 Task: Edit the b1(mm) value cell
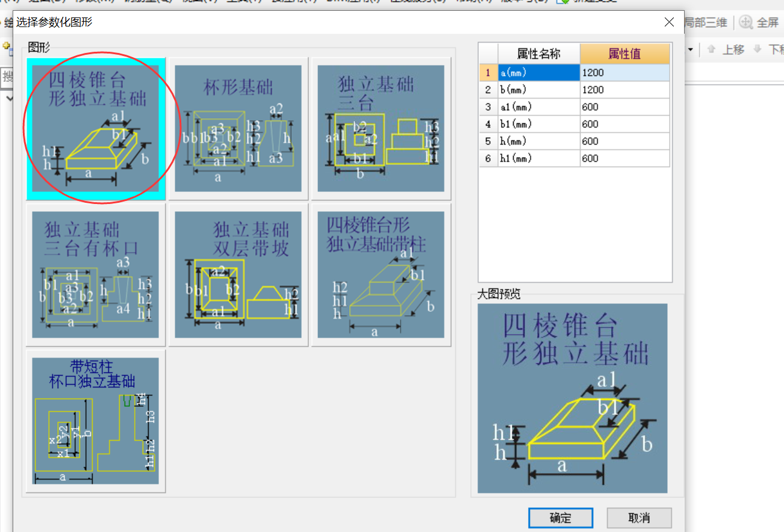pyautogui.click(x=624, y=124)
